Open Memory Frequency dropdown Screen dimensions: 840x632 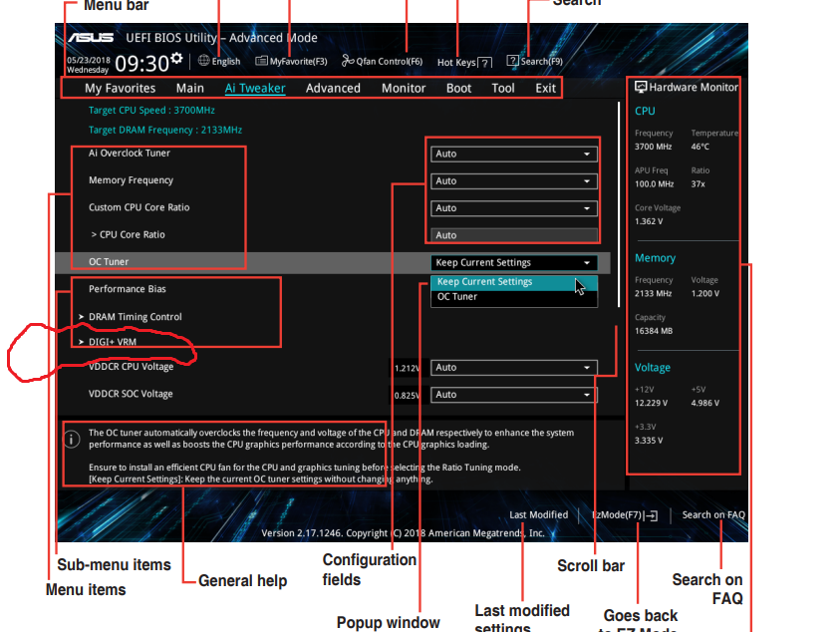[514, 181]
